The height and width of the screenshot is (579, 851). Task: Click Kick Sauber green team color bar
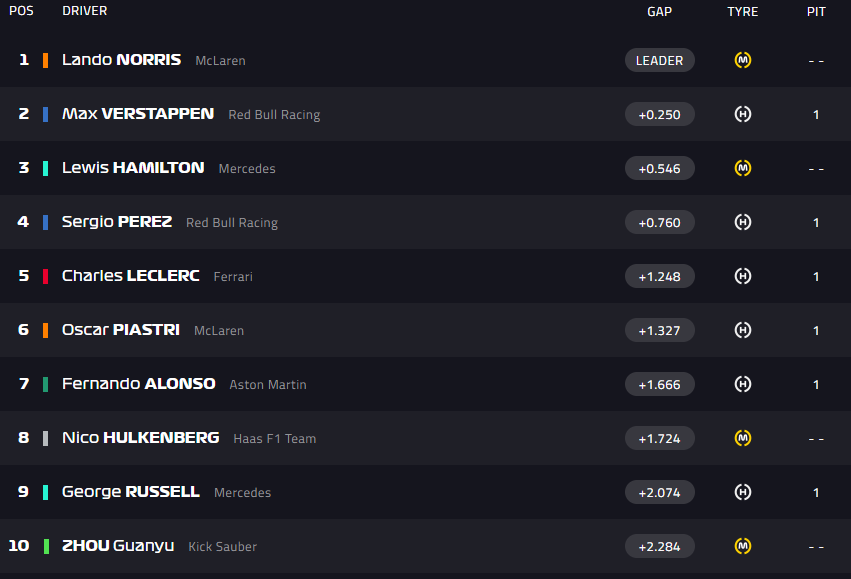(x=46, y=546)
